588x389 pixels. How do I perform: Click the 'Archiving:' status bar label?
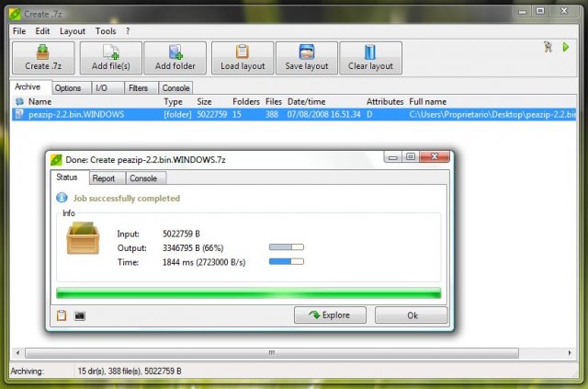click(x=27, y=372)
